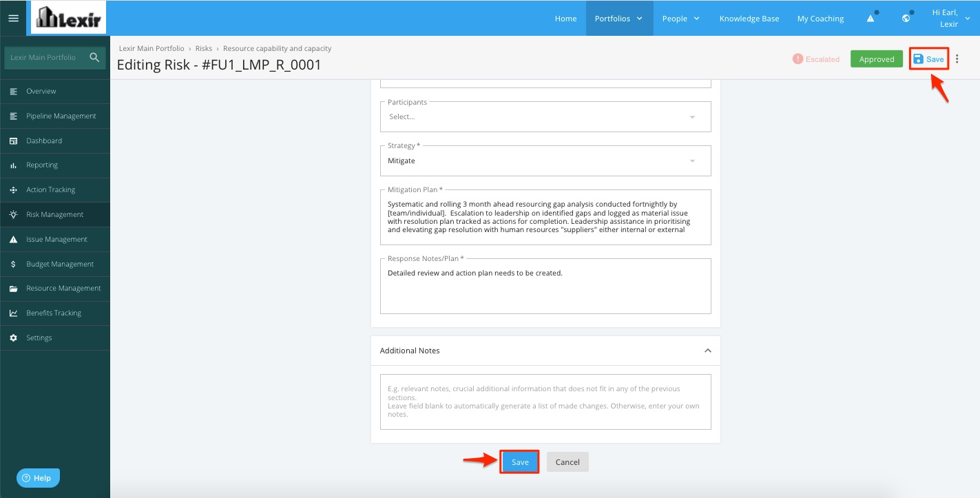Click the Risk Management lightbulb icon
This screenshot has height=498, width=980.
[x=13, y=214]
